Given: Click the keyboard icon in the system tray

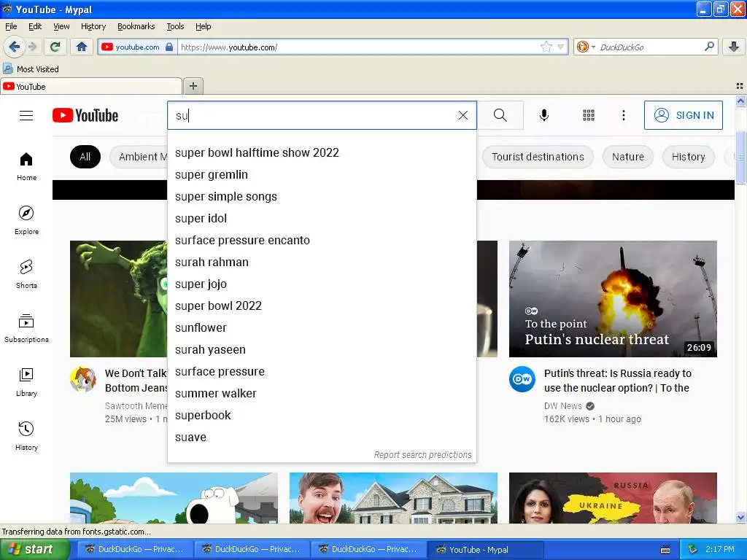Looking at the screenshot, I should [665, 550].
